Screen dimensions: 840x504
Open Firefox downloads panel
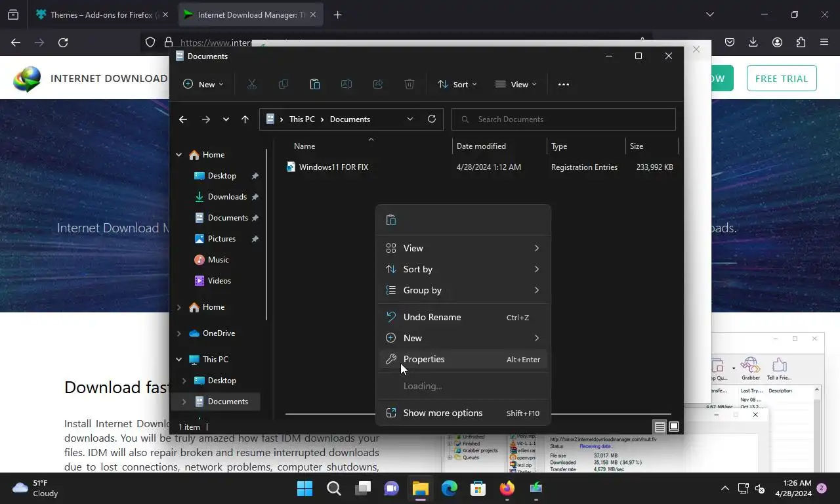753,42
